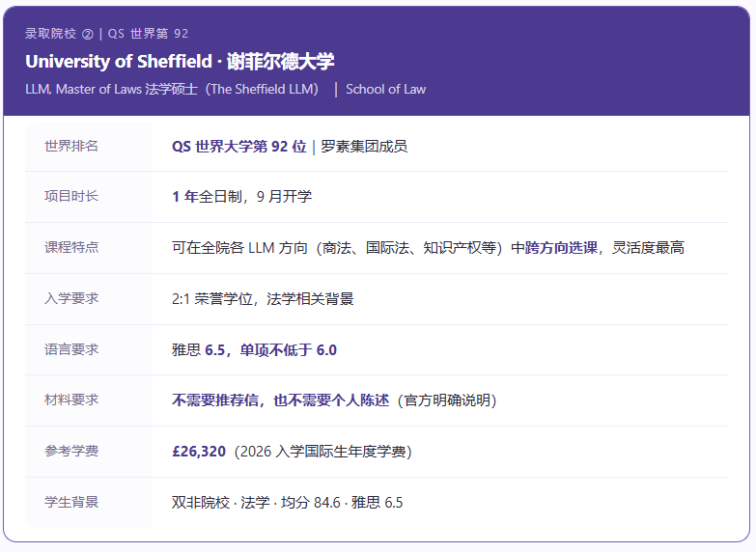Click the '入学要求' row label
The width and height of the screenshot is (756, 552).
tap(71, 298)
